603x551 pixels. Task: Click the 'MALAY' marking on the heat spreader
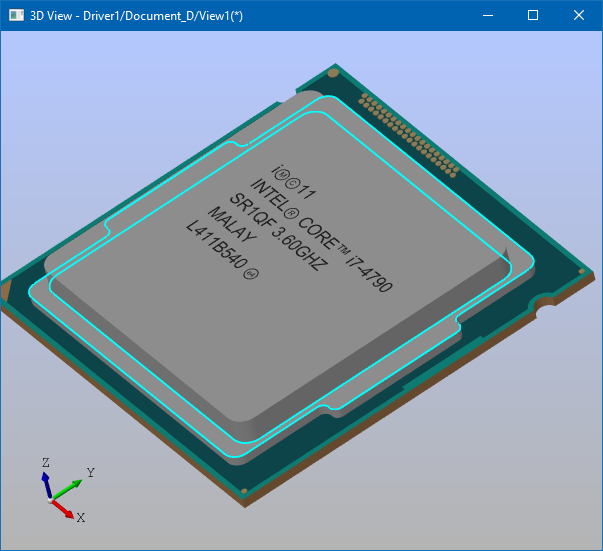[x=232, y=224]
